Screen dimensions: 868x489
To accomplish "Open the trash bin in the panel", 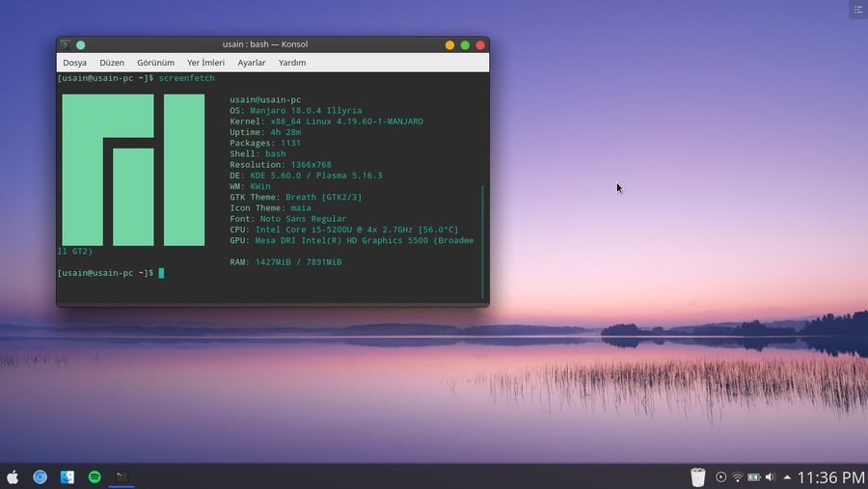I will [x=699, y=476].
